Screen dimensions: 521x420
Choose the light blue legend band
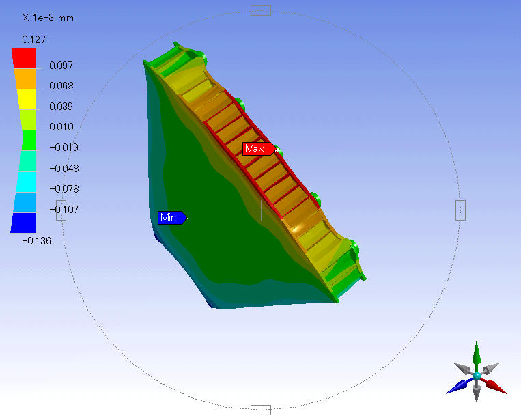click(x=25, y=202)
